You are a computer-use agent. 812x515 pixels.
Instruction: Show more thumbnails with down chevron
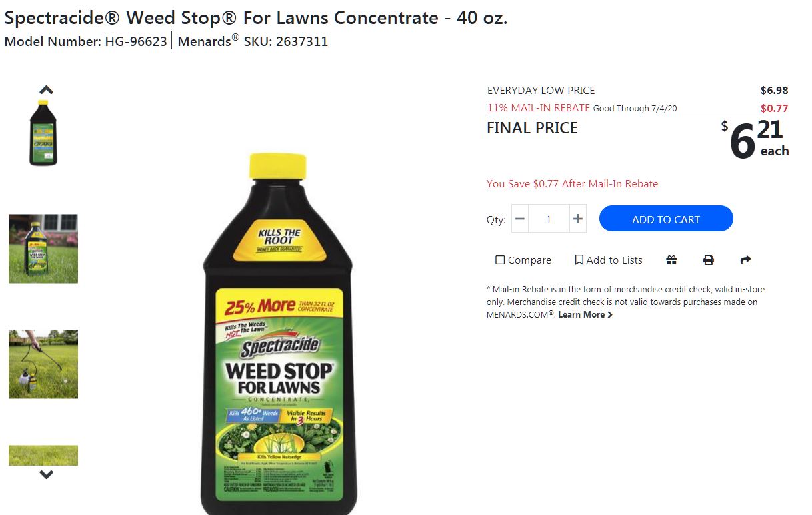[x=46, y=474]
